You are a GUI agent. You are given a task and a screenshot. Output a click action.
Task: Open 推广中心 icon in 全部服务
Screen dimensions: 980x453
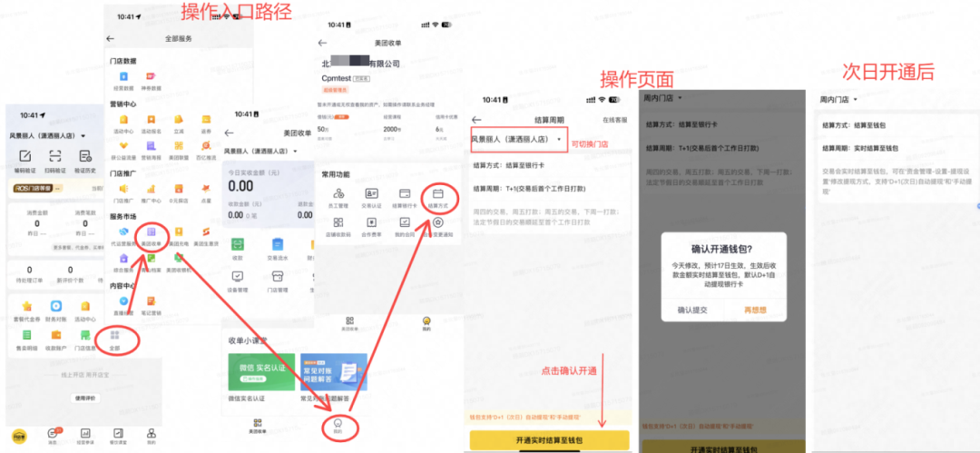pyautogui.click(x=151, y=188)
